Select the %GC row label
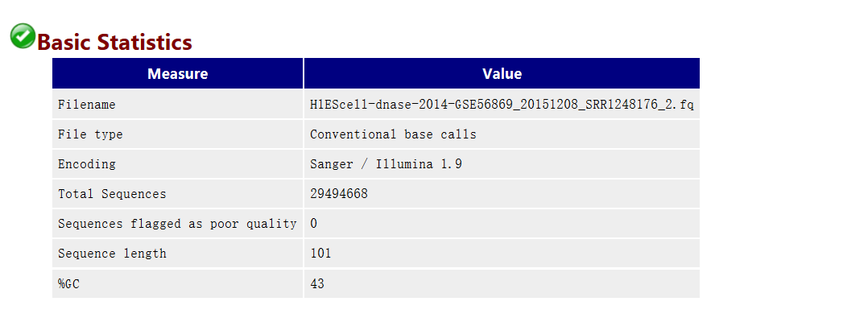This screenshot has width=868, height=322. (x=69, y=284)
